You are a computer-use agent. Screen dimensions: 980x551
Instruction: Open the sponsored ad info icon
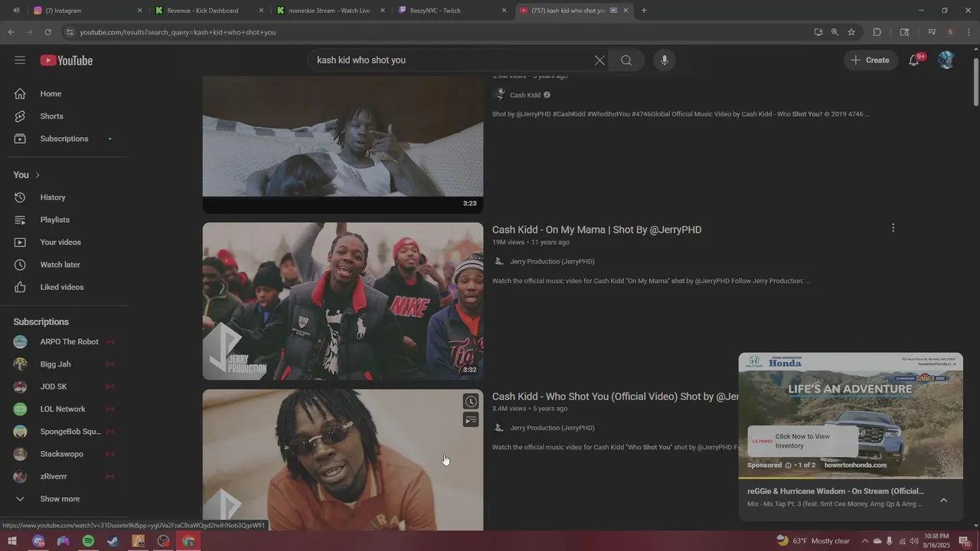788,465
